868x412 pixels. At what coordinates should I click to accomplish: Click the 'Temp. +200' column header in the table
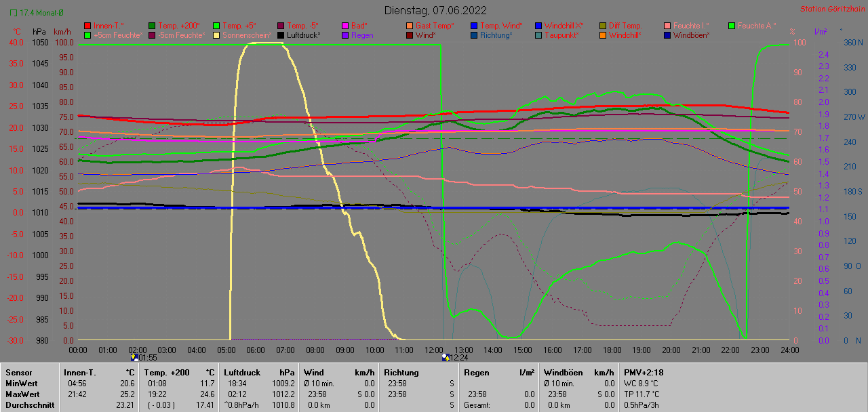tap(167, 373)
